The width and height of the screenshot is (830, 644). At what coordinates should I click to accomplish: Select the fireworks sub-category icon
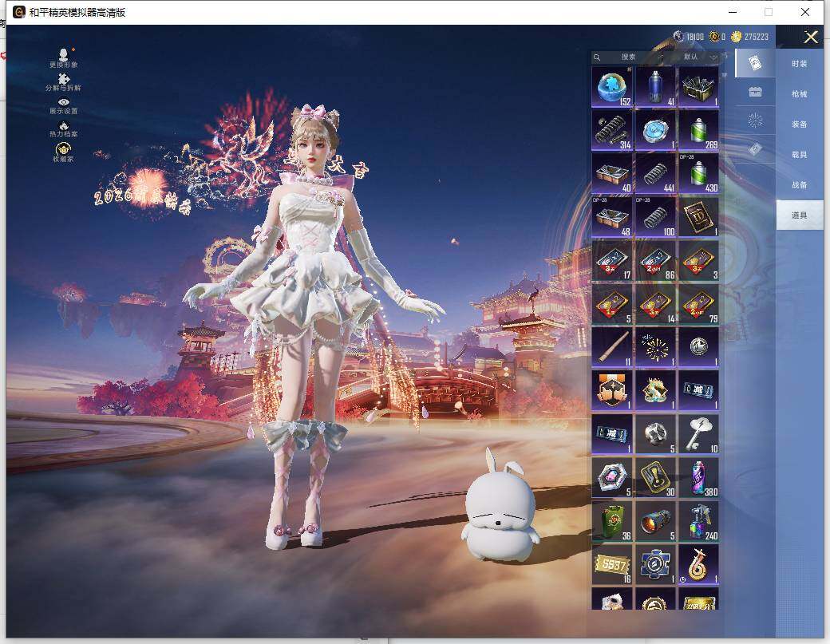pos(755,121)
